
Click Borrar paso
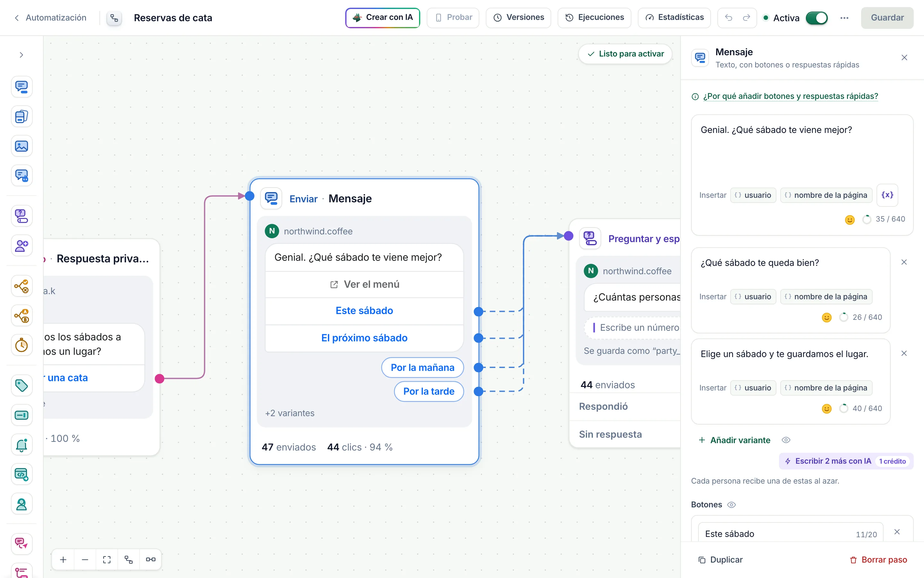tap(878, 560)
